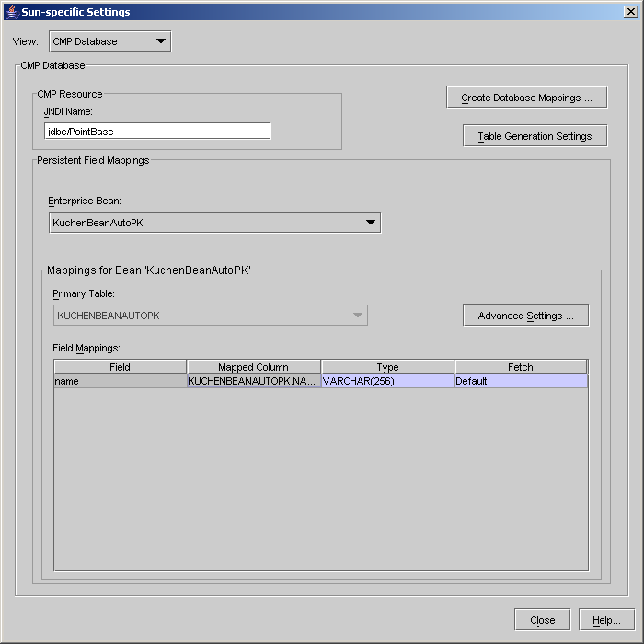Open Help for this dialog
The image size is (644, 644).
[606, 620]
